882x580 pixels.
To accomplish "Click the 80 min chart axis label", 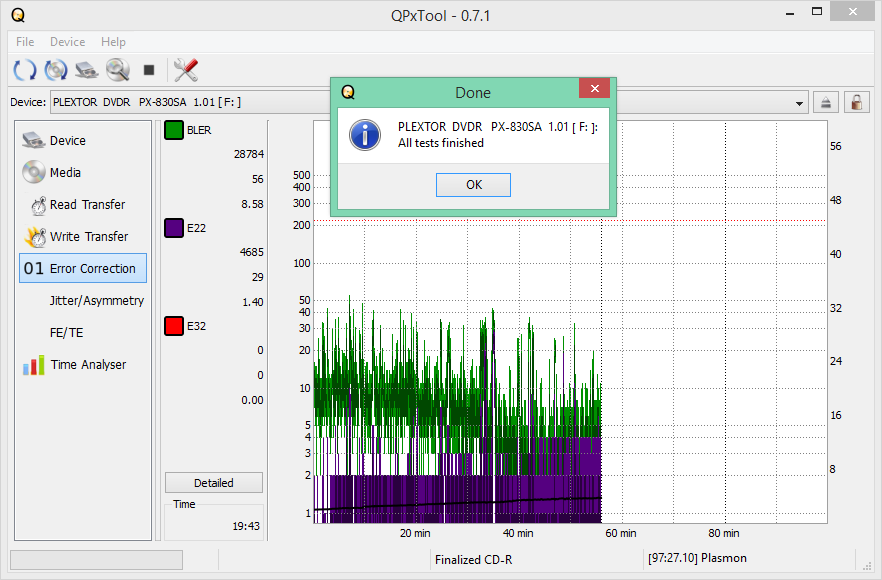I will point(723,533).
